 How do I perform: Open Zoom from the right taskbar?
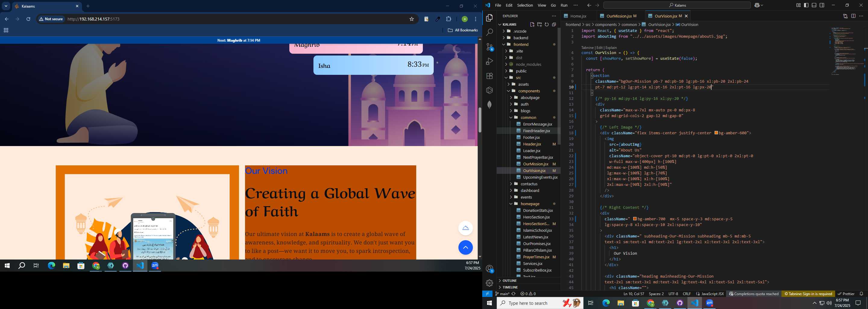[709, 303]
